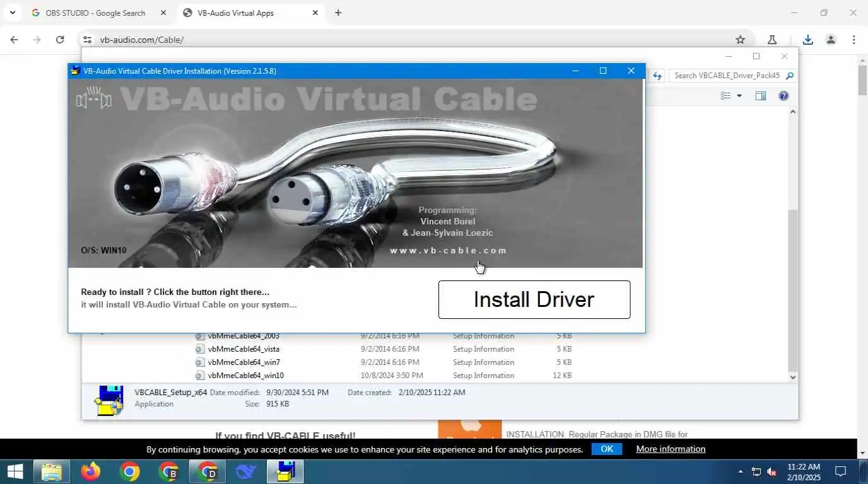The image size is (868, 484).
Task: Click the VBCABLE_Setup_x64 file name in details pane
Action: point(170,392)
